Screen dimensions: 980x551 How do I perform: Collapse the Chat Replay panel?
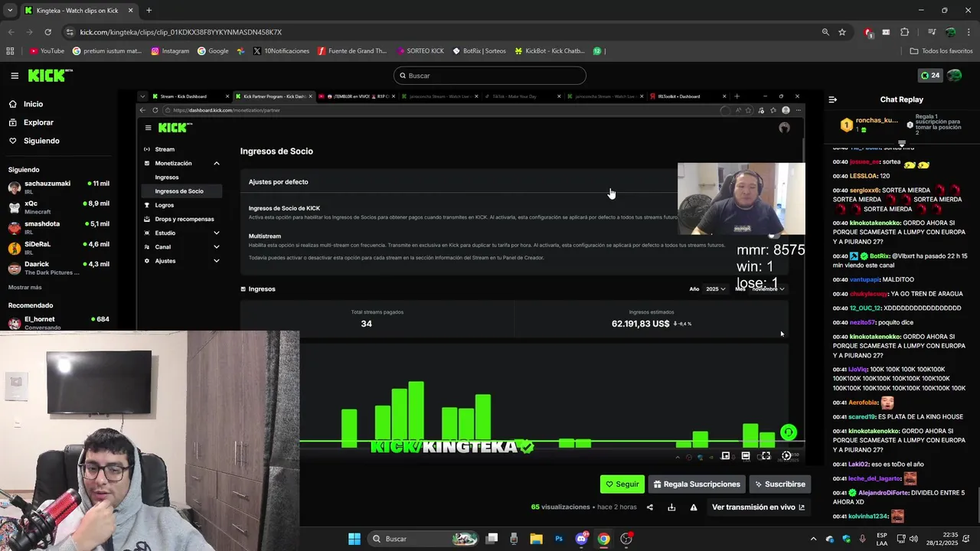(833, 99)
